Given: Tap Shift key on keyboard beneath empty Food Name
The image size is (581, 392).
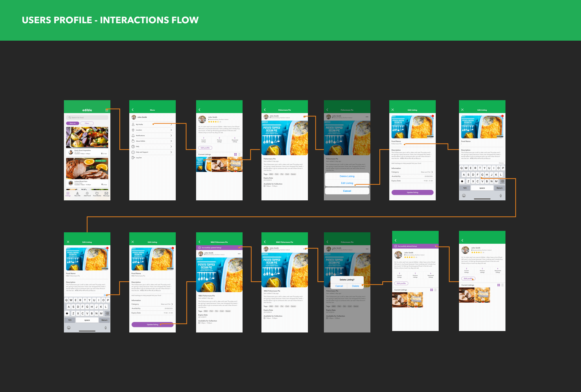Looking at the screenshot, I should click(x=462, y=181).
